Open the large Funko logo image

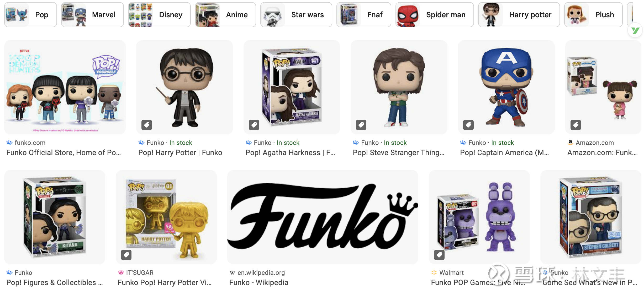pos(323,217)
